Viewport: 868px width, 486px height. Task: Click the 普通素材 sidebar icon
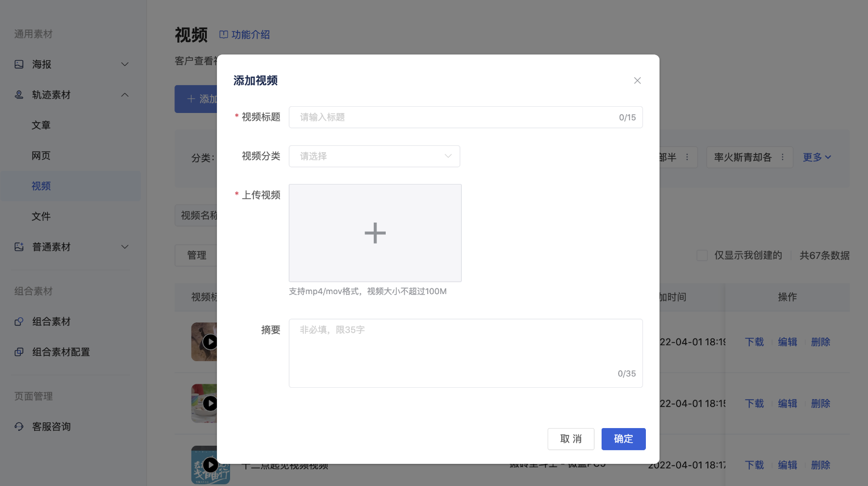pyautogui.click(x=19, y=247)
